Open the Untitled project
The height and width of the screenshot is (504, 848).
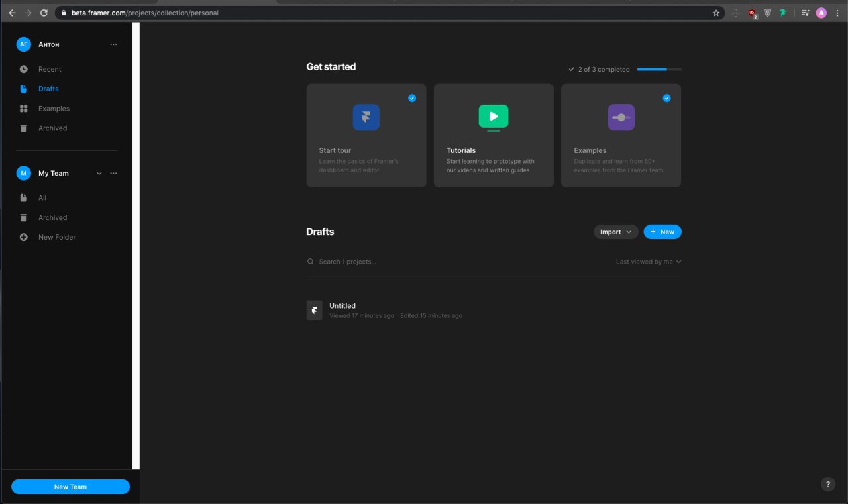click(494, 310)
